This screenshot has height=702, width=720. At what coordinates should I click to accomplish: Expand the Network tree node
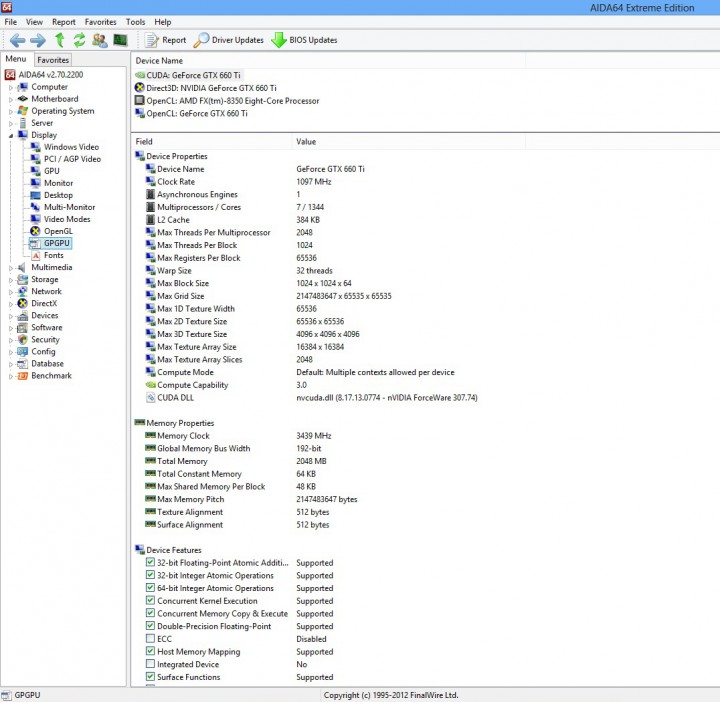11,292
